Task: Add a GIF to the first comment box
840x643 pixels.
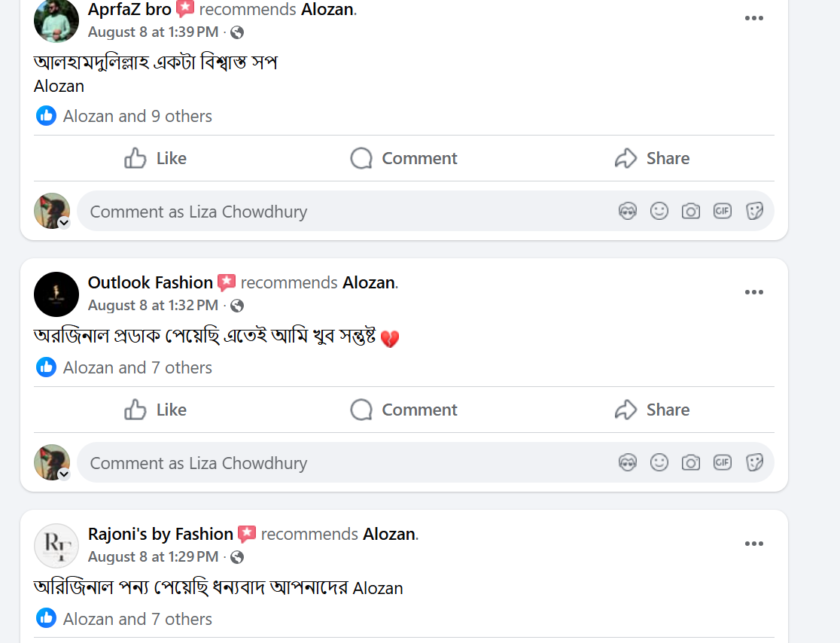Action: pos(723,212)
